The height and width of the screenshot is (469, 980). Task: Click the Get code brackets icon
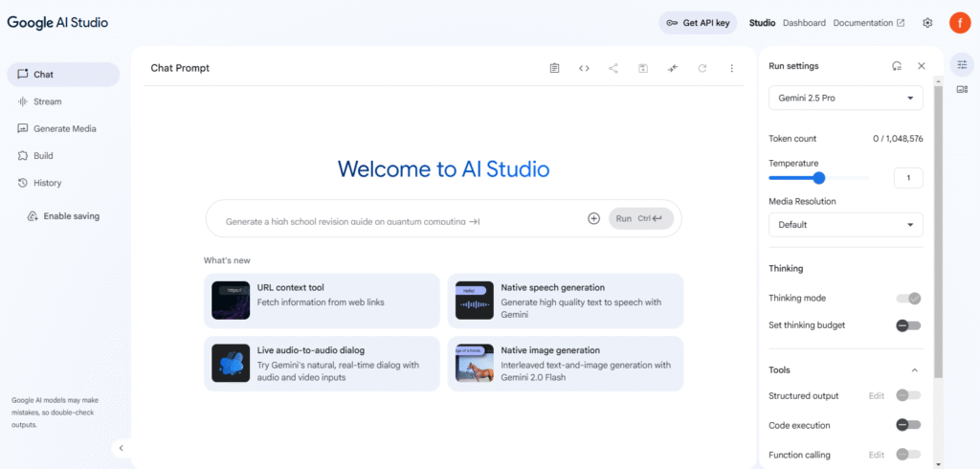[584, 68]
